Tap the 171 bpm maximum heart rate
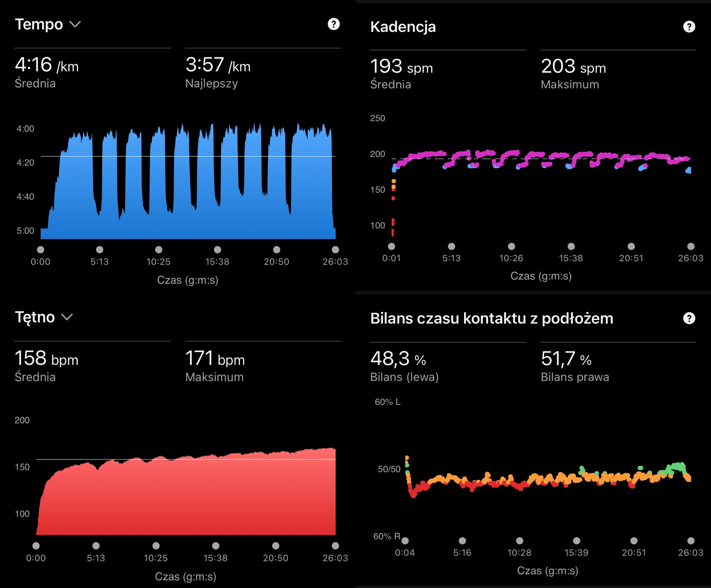Screen dimensions: 711x588 215,359
